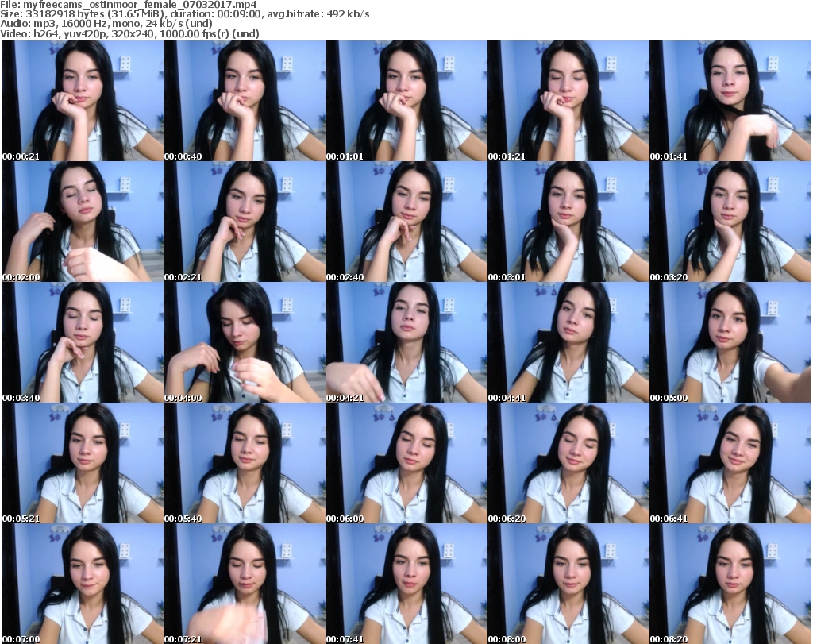The width and height of the screenshot is (813, 644).
Task: Select the thumbnail stamped 00:07:21
Action: point(245,584)
